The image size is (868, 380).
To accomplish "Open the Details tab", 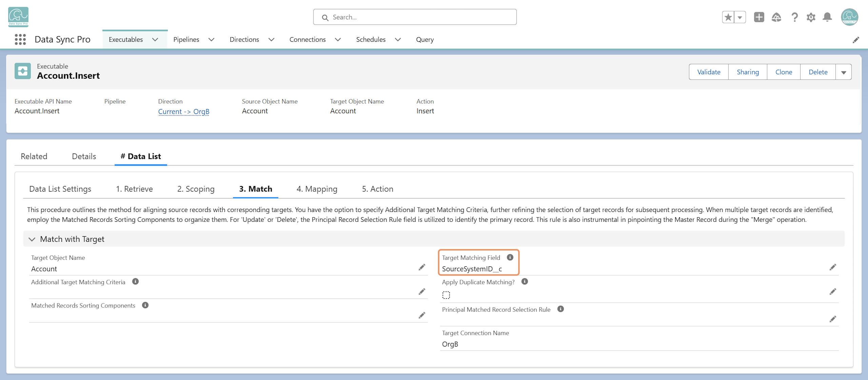I will point(84,156).
